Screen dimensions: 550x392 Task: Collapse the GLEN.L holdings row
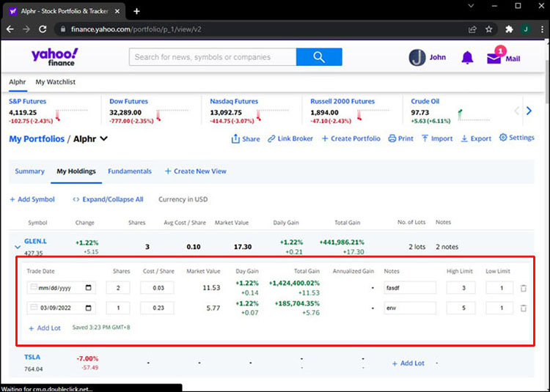point(18,247)
